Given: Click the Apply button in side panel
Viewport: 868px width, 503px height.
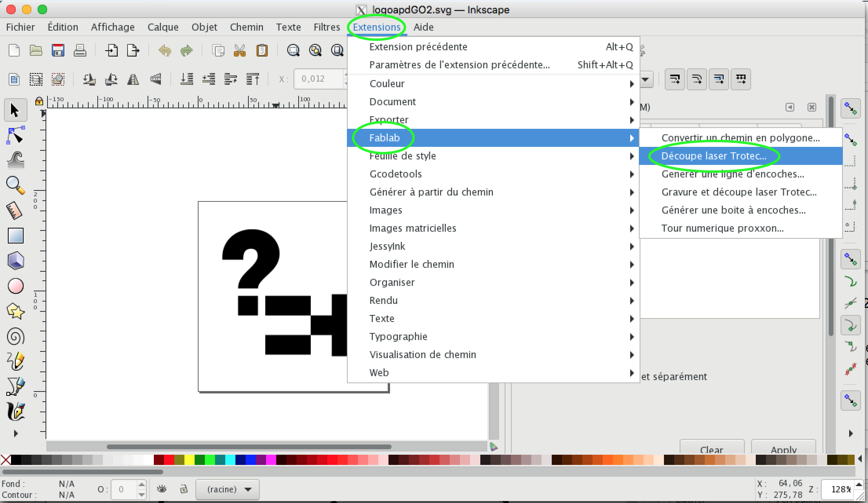Looking at the screenshot, I should coord(783,448).
